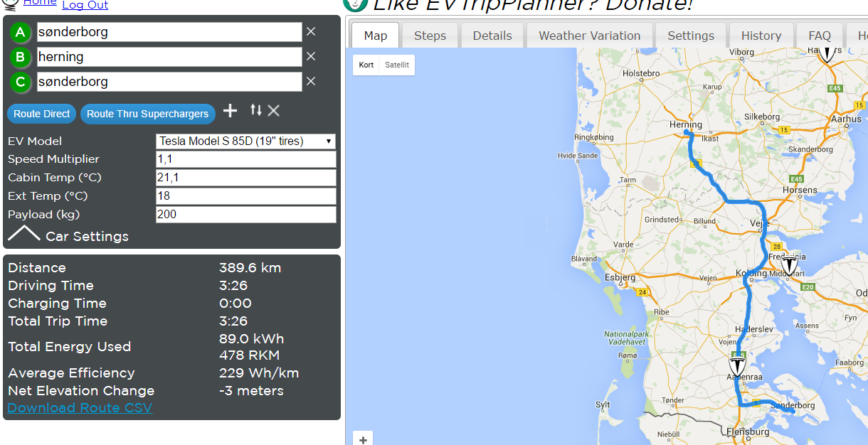Click Route Thru Superchargers button
Viewport: 868px width, 445px height.
[148, 114]
